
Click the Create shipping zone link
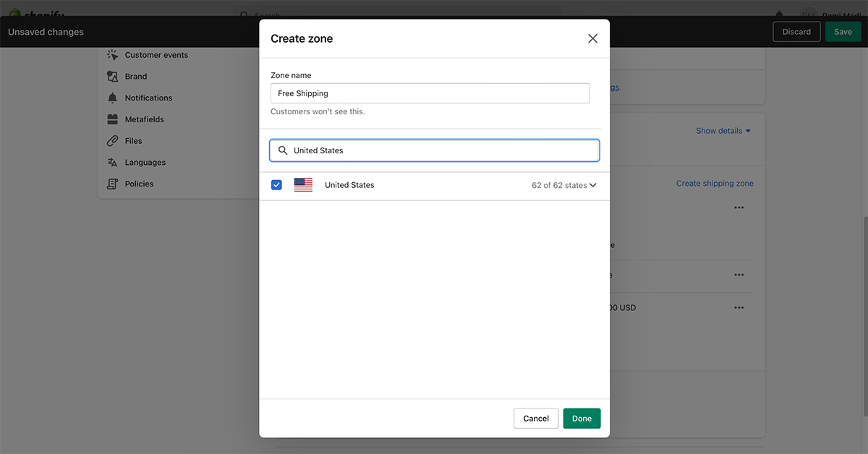tap(715, 183)
